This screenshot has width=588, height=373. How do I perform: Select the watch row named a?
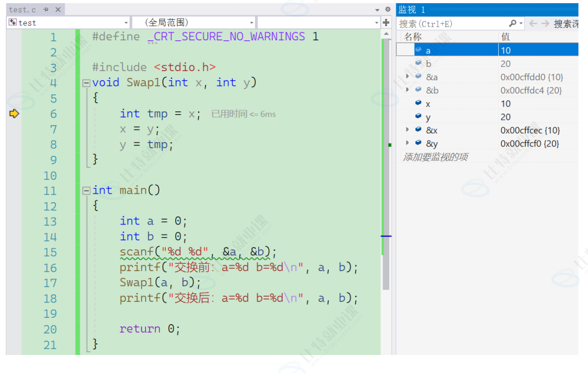pos(488,50)
